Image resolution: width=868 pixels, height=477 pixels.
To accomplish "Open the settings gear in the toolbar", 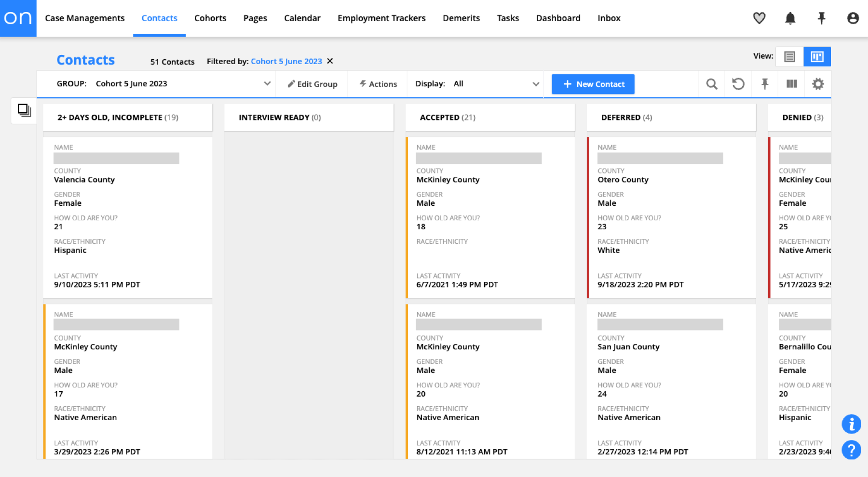I will (x=818, y=83).
